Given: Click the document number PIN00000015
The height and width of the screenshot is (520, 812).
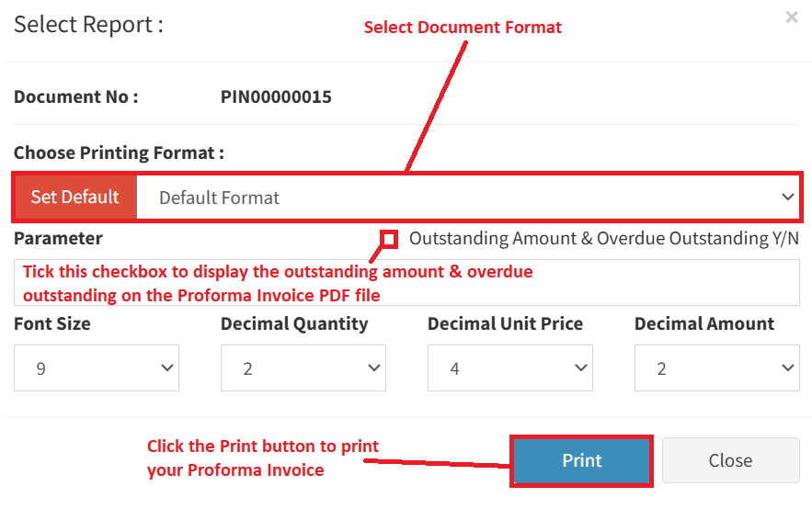Looking at the screenshot, I should pyautogui.click(x=276, y=96).
